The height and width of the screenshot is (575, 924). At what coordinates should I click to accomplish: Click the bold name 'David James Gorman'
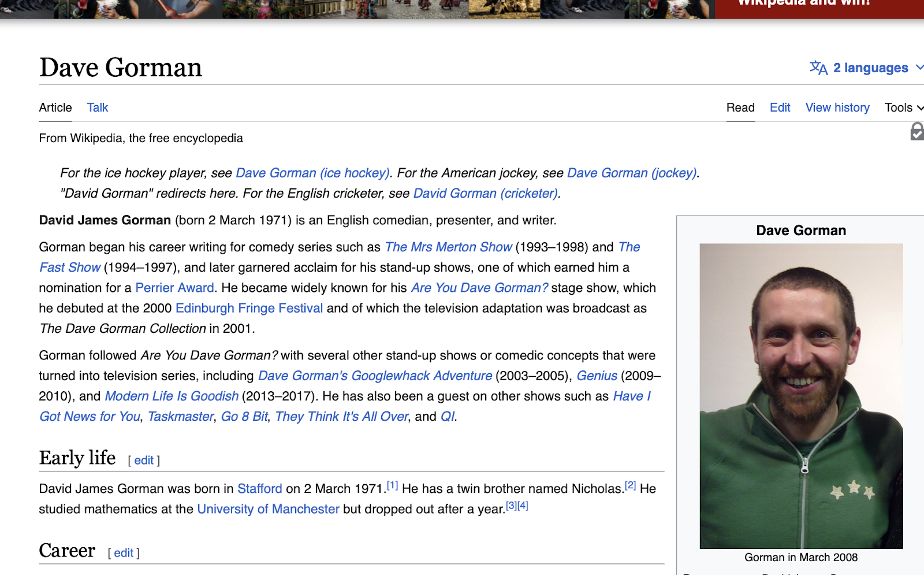click(105, 220)
